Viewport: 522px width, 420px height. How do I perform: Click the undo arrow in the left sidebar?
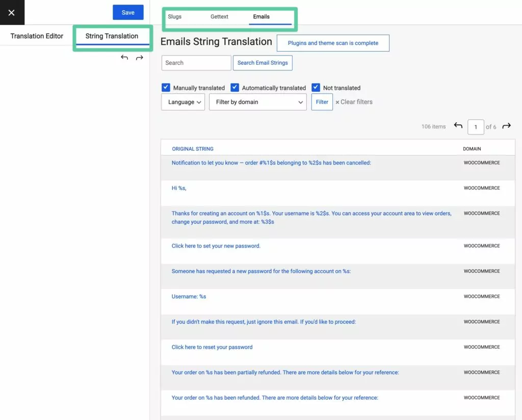124,58
